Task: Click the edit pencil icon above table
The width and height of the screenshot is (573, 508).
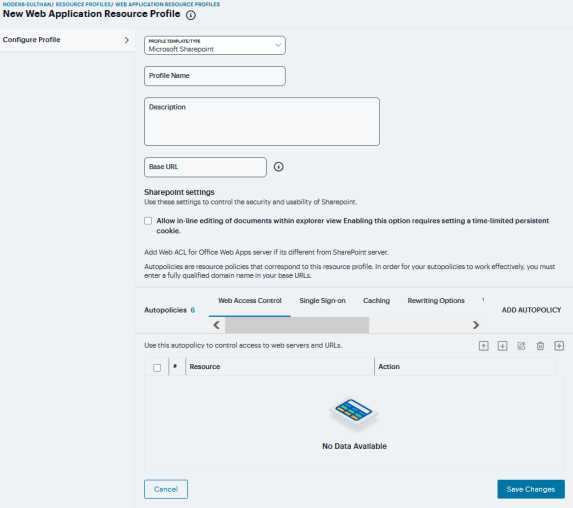Action: pos(521,346)
